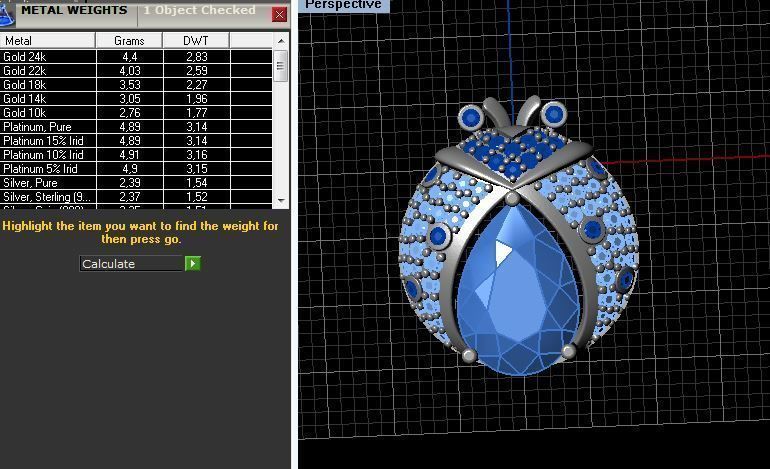The image size is (770, 469).
Task: Click the 1,54 DWT value for Silver, Pure
Action: pyautogui.click(x=197, y=183)
